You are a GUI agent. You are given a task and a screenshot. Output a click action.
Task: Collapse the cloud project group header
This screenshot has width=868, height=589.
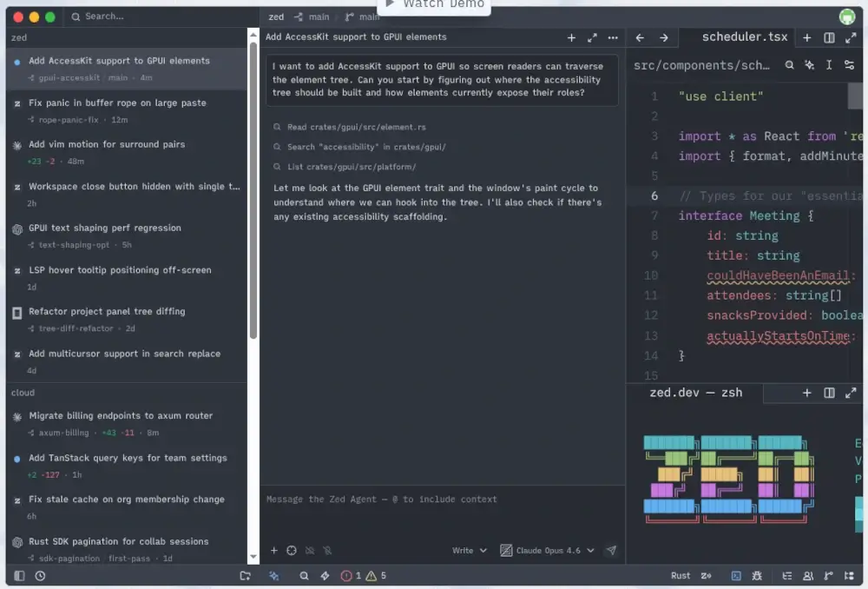(127, 393)
